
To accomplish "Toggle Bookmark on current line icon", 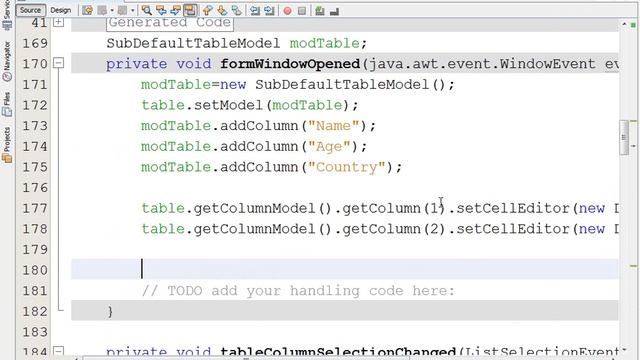I will (237, 11).
